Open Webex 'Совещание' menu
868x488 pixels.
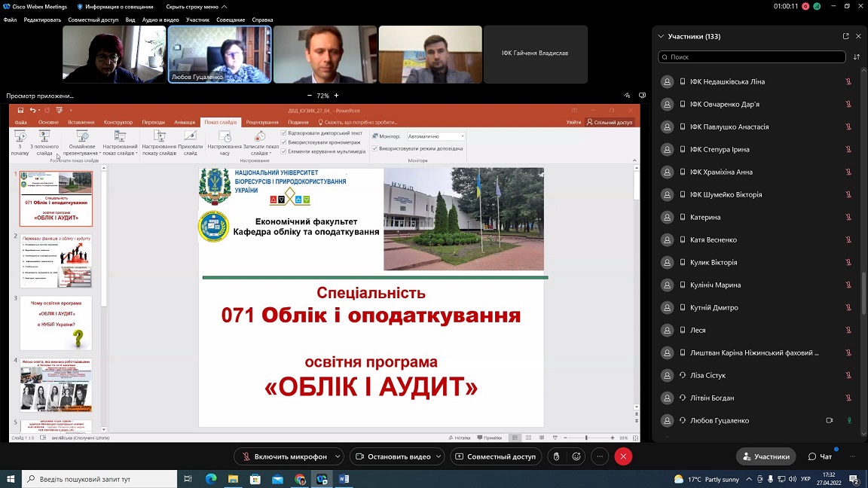[231, 20]
